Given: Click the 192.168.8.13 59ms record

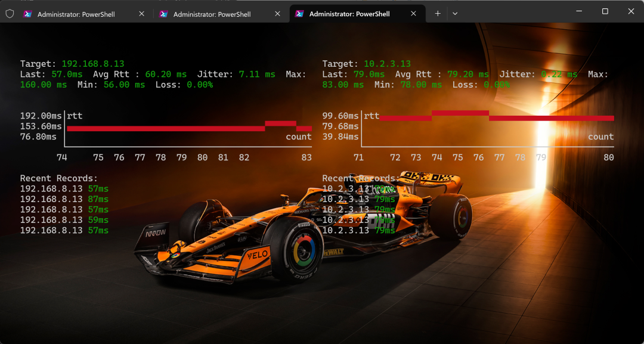Looking at the screenshot, I should [x=64, y=219].
